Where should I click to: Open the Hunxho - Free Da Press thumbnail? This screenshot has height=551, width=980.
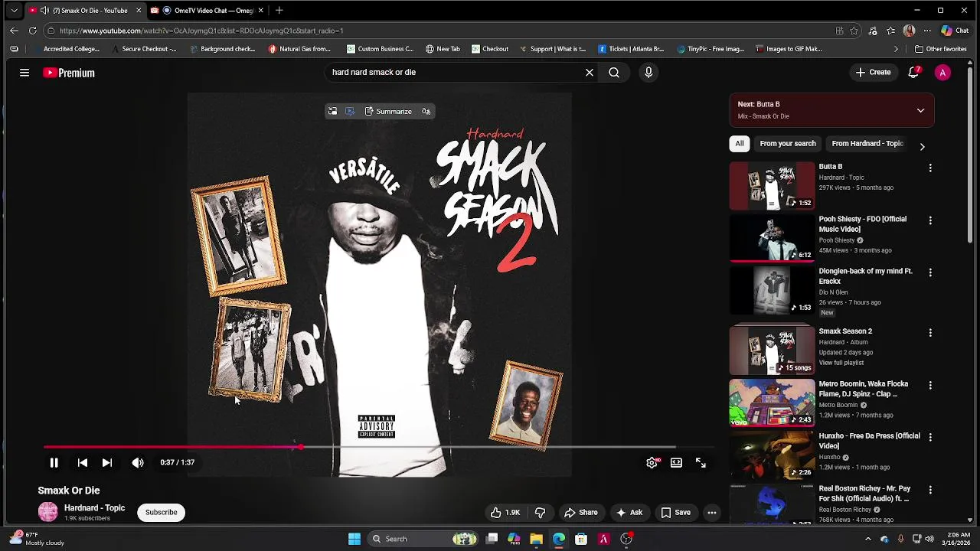(x=772, y=455)
